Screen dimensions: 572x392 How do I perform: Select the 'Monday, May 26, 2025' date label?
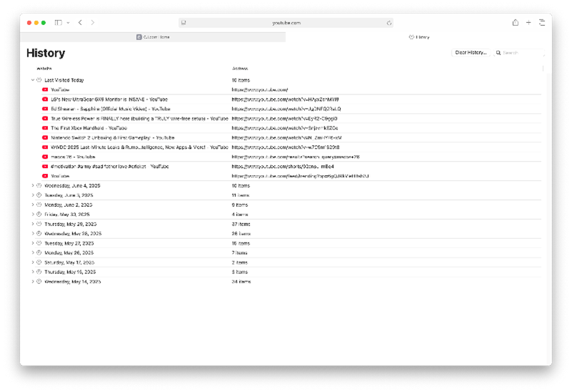pos(69,253)
